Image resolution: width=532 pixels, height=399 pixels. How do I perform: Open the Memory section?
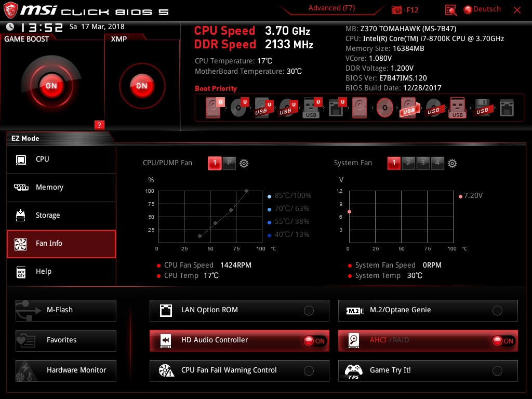pos(61,188)
